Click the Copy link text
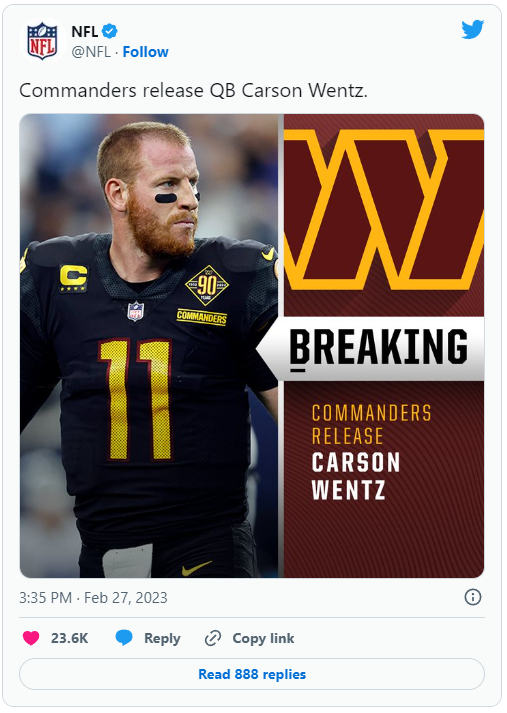The width and height of the screenshot is (507, 713). pos(263,638)
